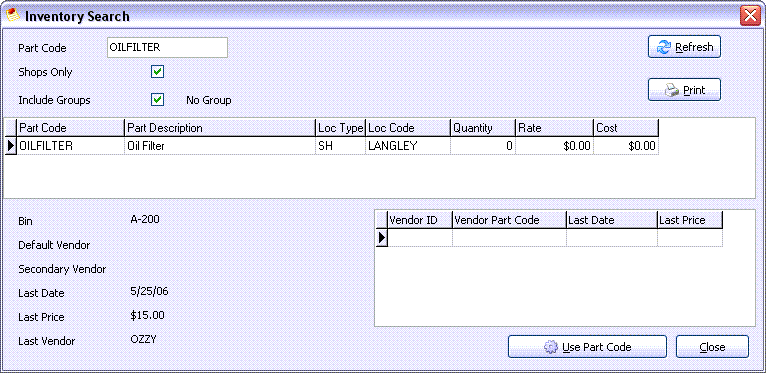The height and width of the screenshot is (373, 766).
Task: Click the Inventory Search title bar icon
Action: coord(12,16)
